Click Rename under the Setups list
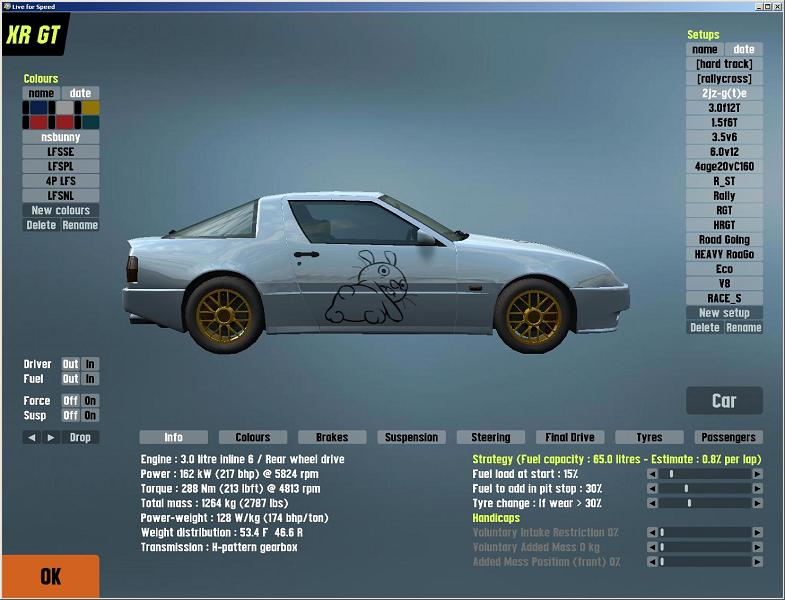785x600 pixels. tap(744, 328)
